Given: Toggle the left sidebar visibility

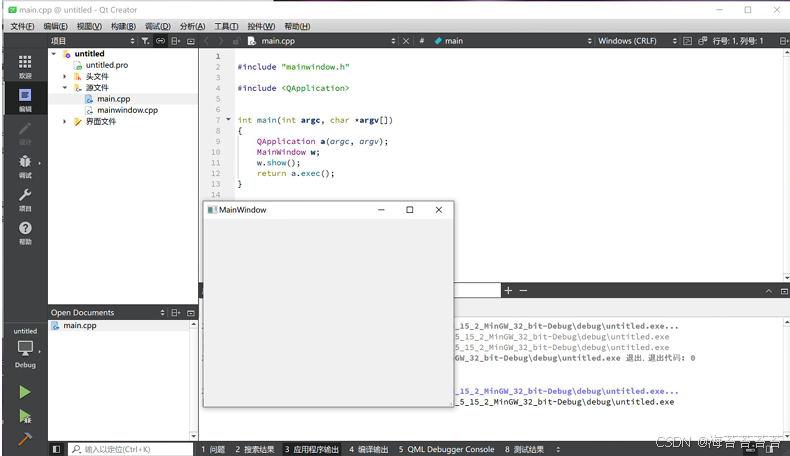Looking at the screenshot, I should [56, 449].
